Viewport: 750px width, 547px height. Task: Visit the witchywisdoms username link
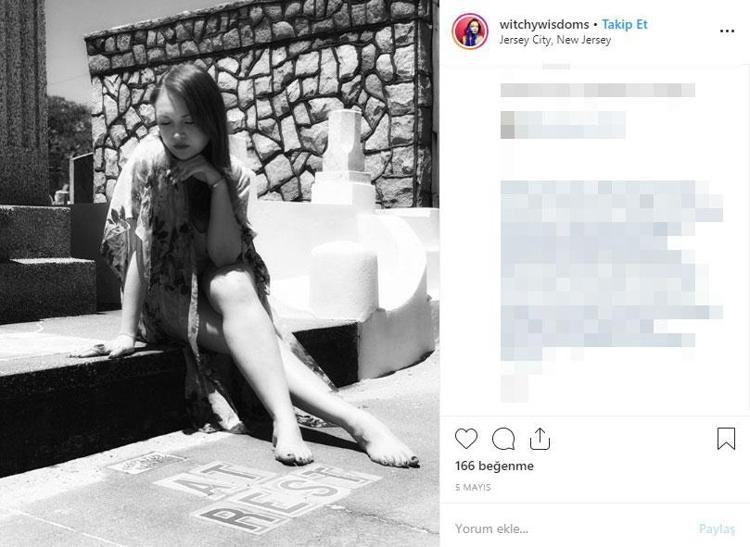pyautogui.click(x=544, y=24)
